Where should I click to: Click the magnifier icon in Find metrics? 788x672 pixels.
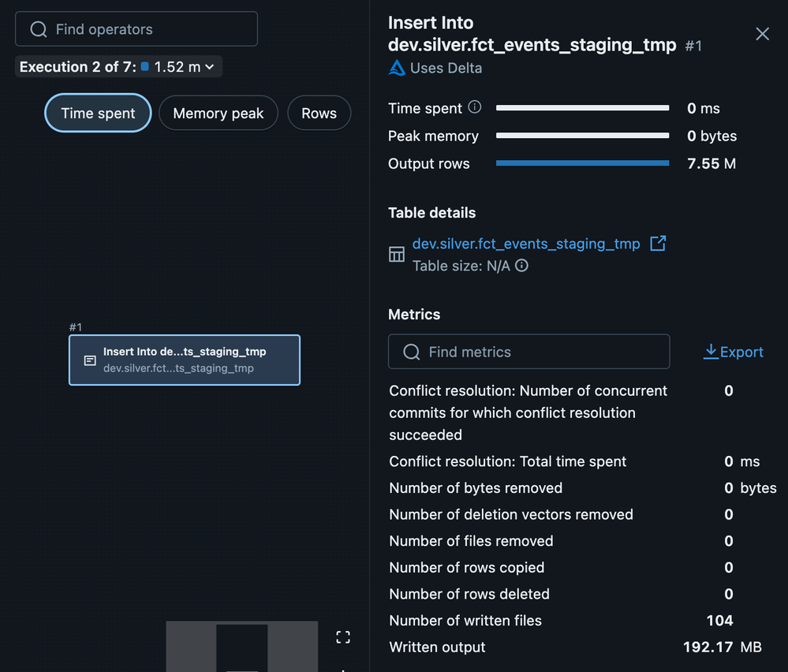(411, 352)
